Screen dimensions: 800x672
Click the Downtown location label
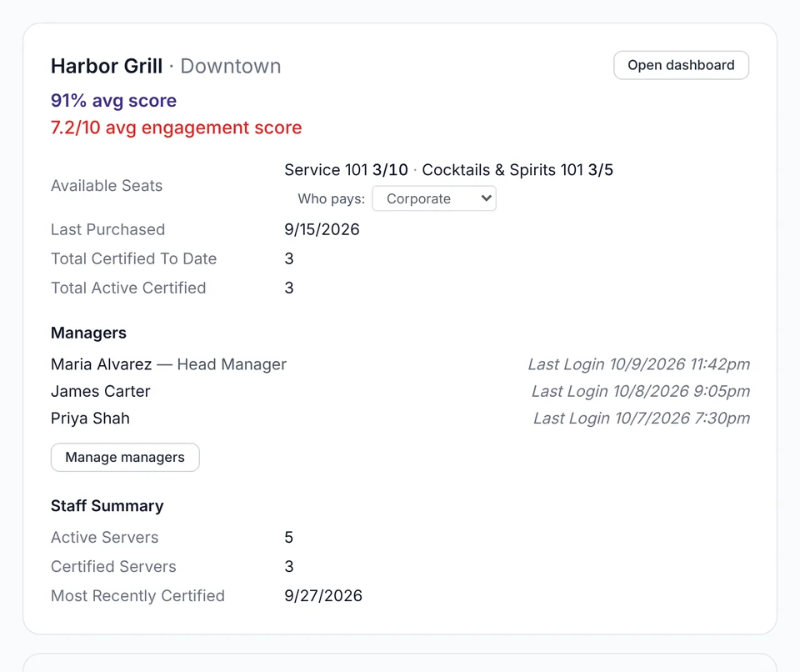[x=231, y=66]
